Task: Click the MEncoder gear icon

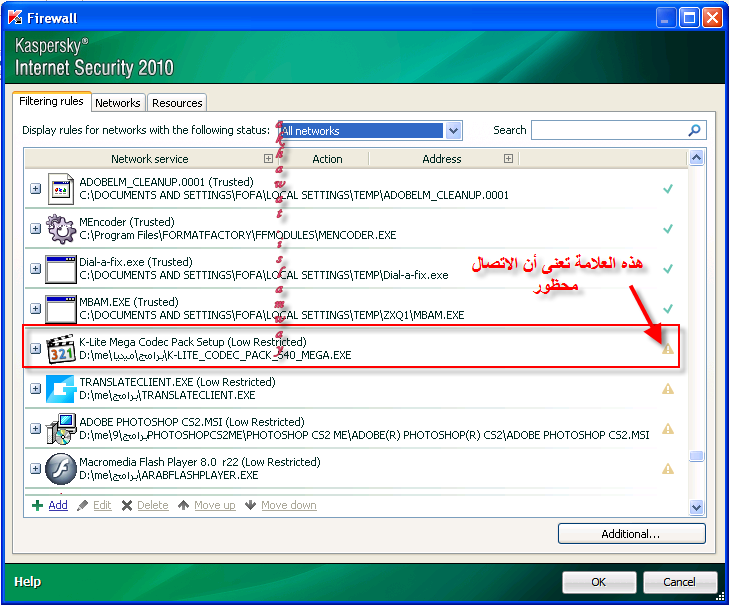Action: pos(61,229)
